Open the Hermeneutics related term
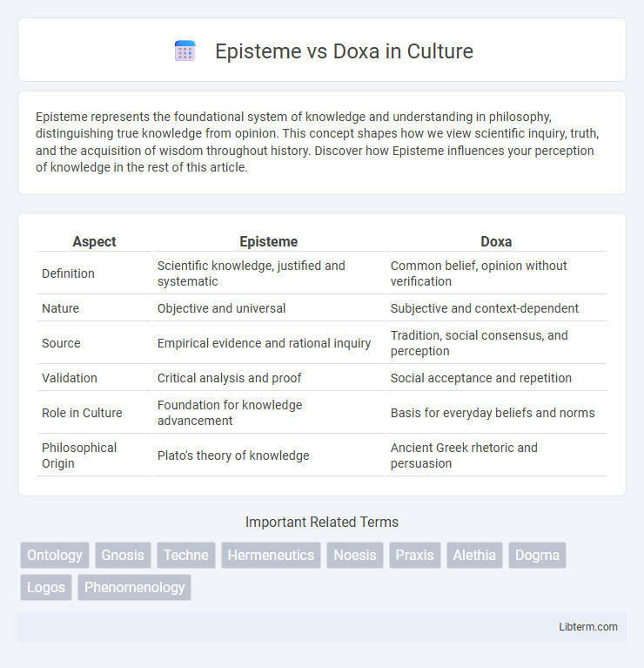644x668 pixels. coord(271,555)
